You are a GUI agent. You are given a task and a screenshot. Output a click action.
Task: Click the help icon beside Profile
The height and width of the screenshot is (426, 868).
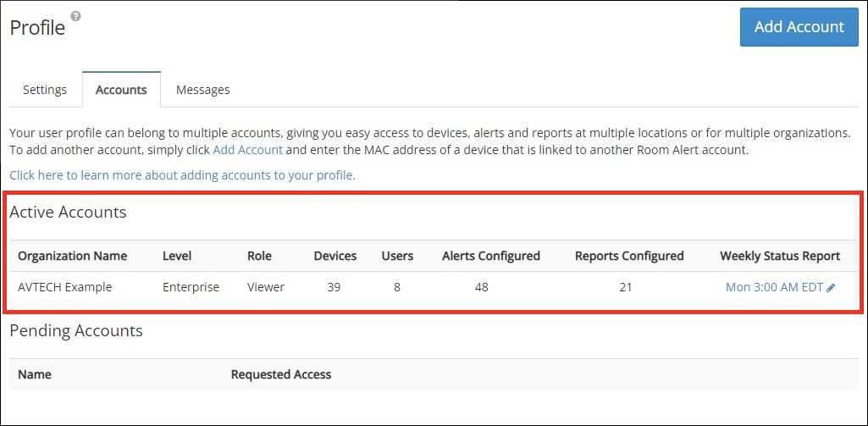click(76, 16)
